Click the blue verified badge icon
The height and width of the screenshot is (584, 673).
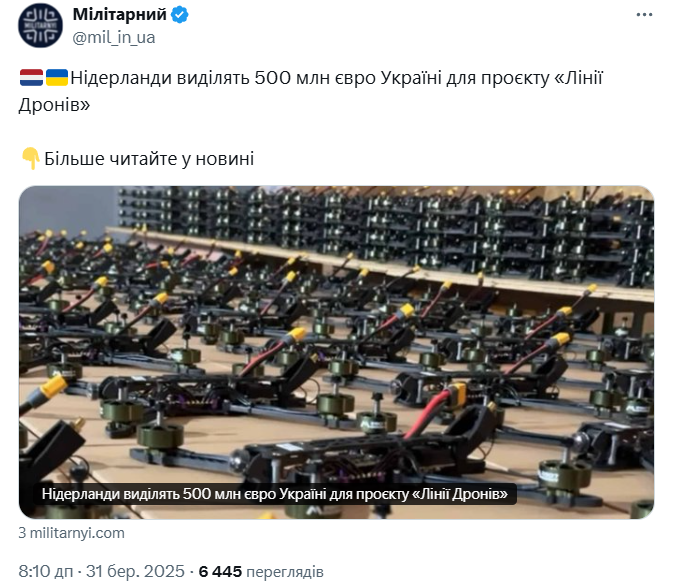[179, 15]
